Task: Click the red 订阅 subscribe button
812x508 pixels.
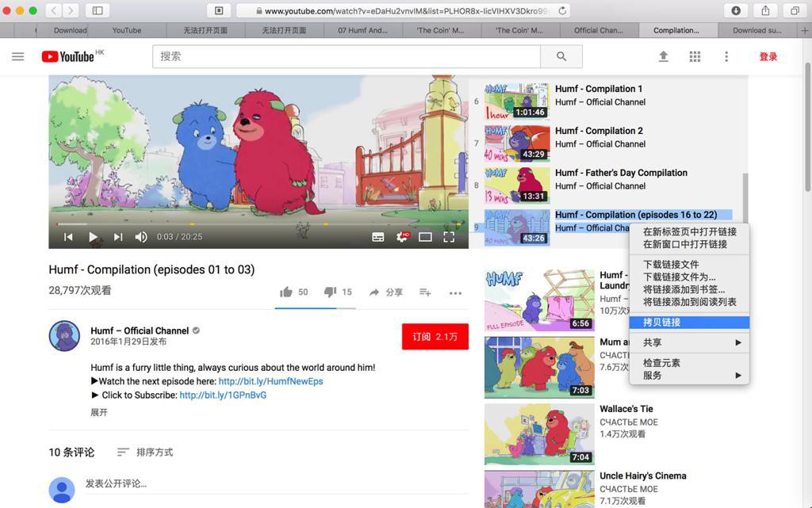Action: pos(435,337)
